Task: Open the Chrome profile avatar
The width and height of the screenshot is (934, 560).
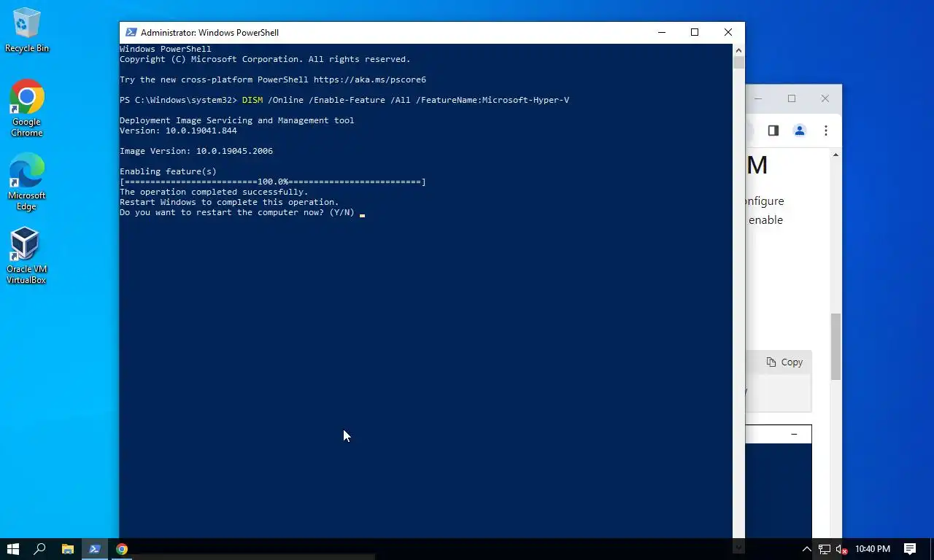Action: pyautogui.click(x=800, y=131)
